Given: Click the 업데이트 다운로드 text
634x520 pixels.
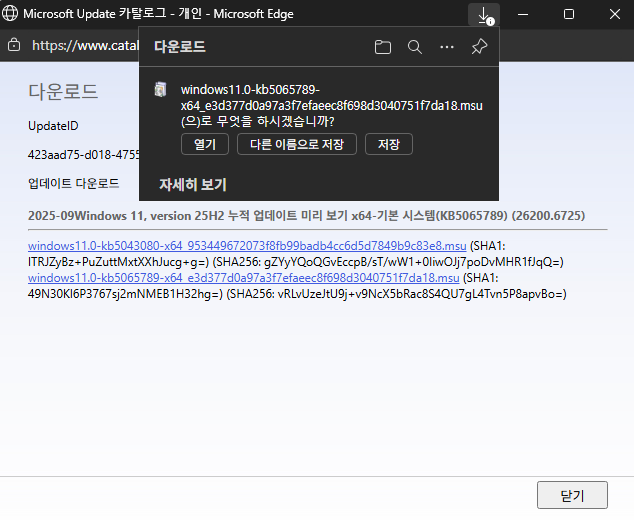Looking at the screenshot, I should pos(74,184).
